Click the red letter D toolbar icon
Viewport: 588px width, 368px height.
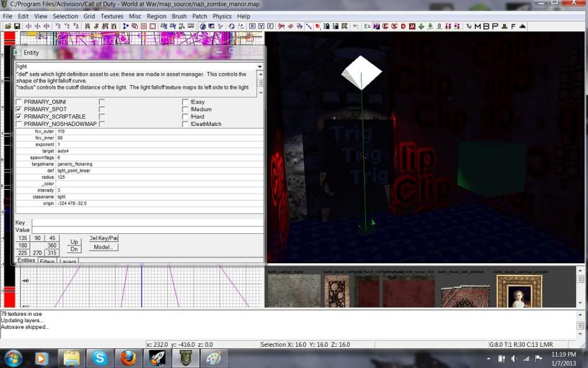click(x=404, y=26)
